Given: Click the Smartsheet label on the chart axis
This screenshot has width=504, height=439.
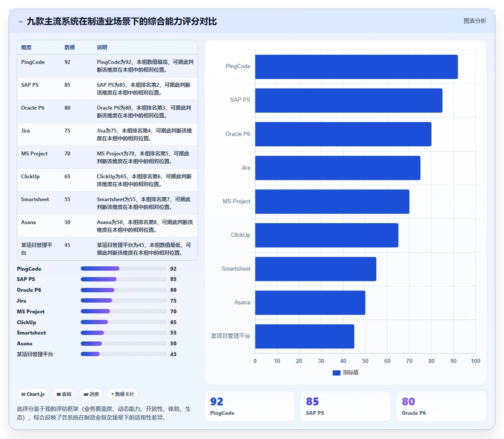Looking at the screenshot, I should [x=236, y=268].
